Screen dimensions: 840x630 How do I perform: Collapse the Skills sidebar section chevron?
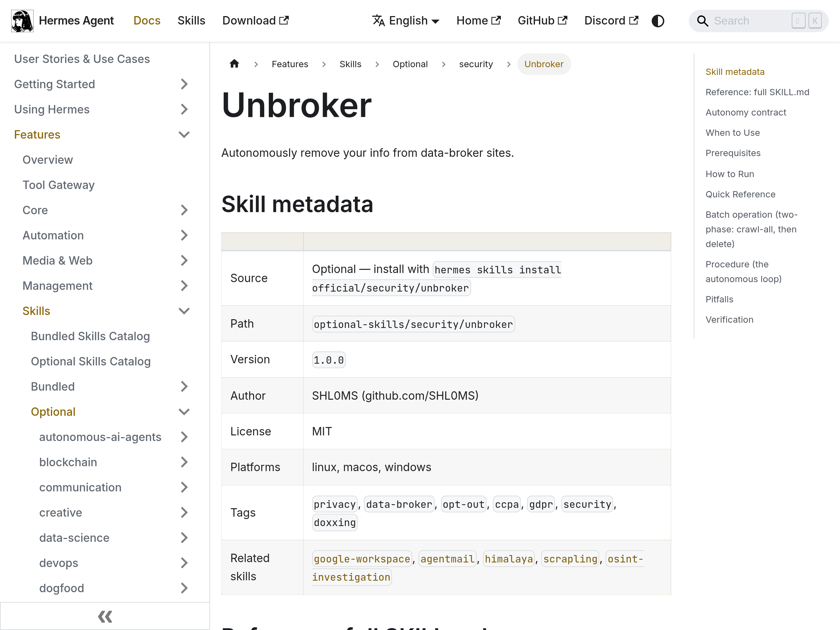click(x=184, y=311)
